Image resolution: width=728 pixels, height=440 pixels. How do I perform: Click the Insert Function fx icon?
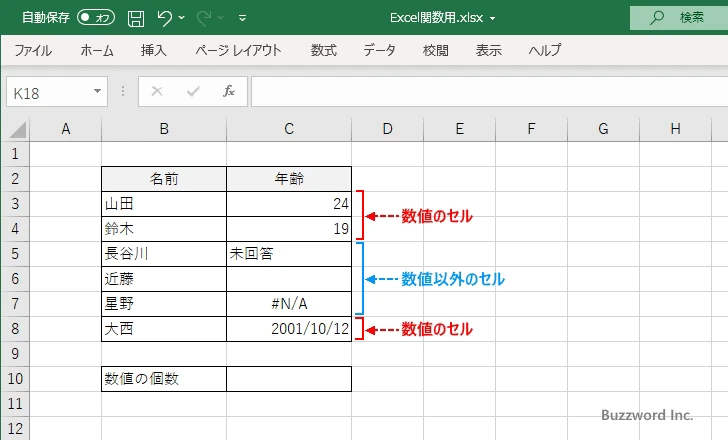click(229, 91)
